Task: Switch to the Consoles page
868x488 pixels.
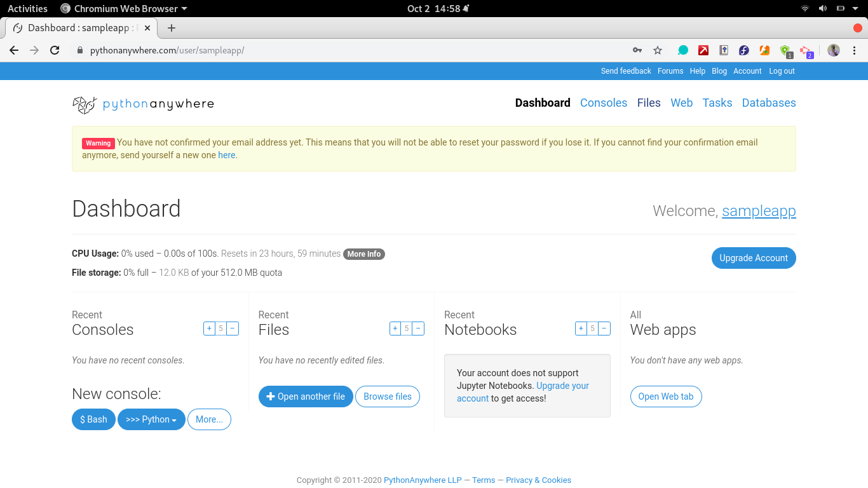Action: [604, 103]
